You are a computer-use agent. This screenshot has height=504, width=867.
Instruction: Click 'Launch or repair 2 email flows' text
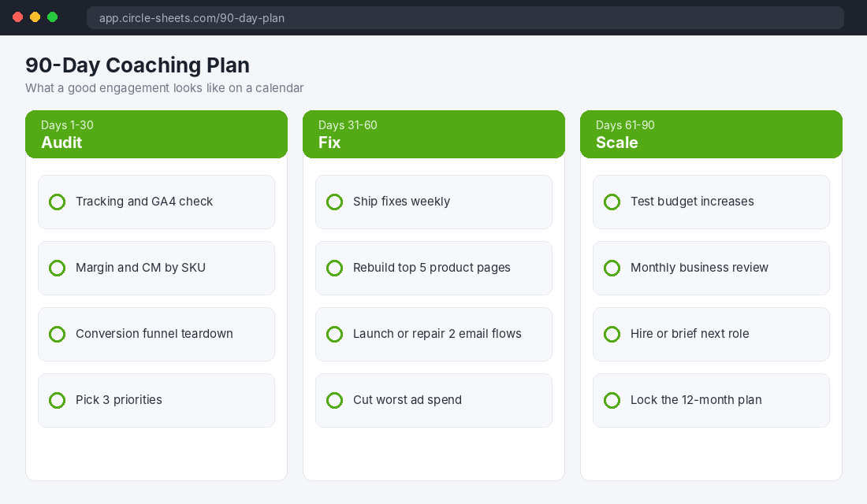(x=437, y=334)
